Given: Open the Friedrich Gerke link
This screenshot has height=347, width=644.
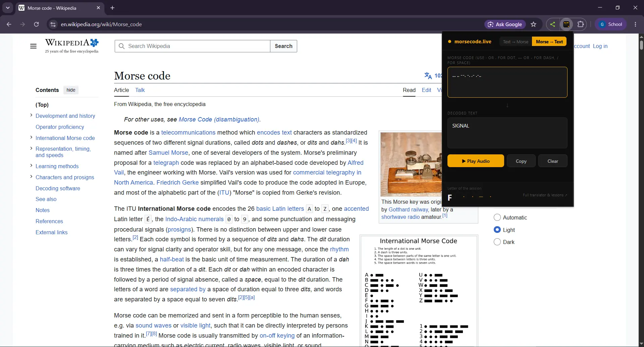Looking at the screenshot, I should 177,183.
